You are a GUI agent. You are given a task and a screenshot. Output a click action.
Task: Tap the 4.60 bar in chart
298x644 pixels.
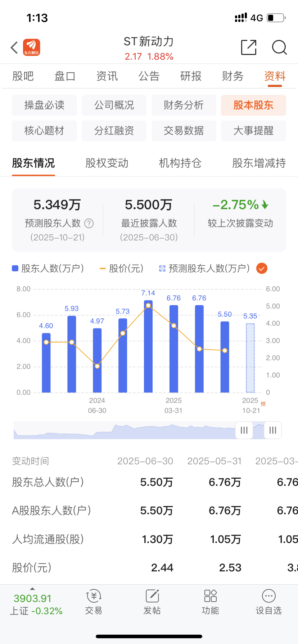(x=46, y=363)
